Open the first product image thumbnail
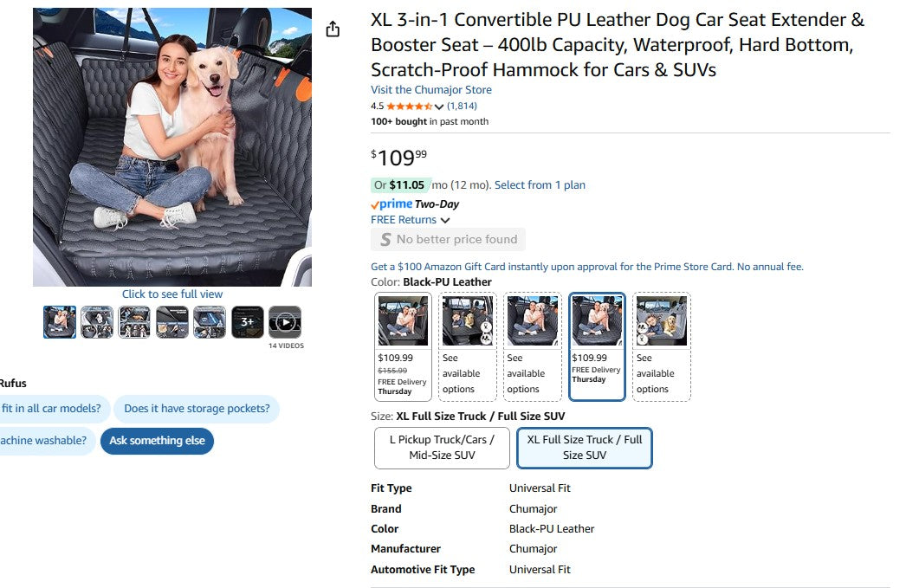The image size is (906, 588). click(59, 321)
